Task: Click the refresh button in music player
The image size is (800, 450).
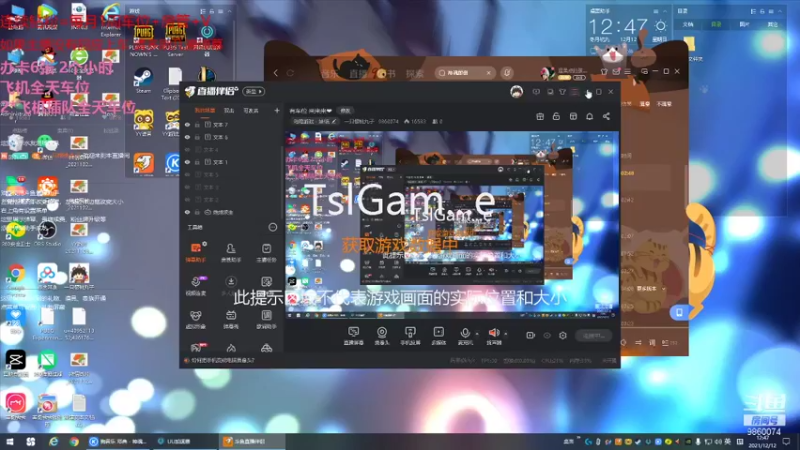Action: coord(290,73)
